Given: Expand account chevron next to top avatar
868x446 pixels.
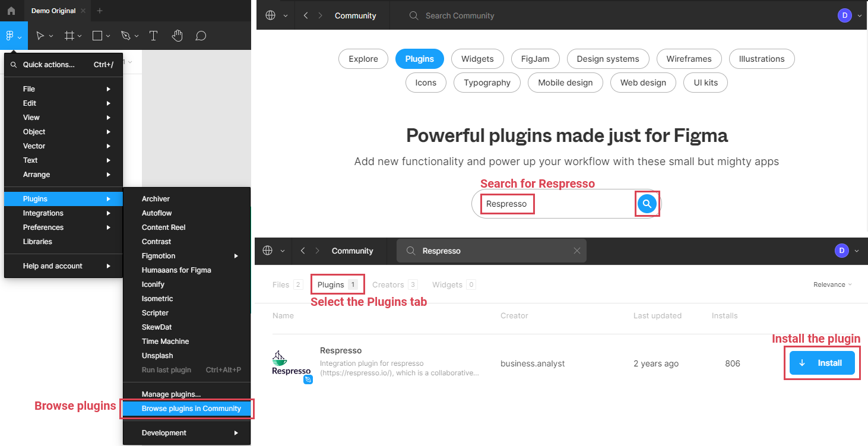Looking at the screenshot, I should pos(859,16).
